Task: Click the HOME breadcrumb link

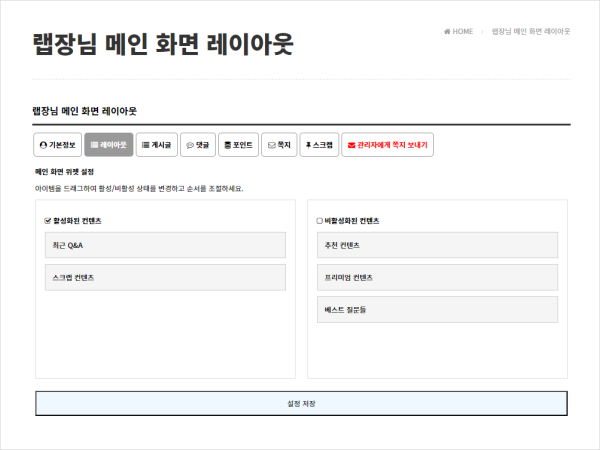Action: pyautogui.click(x=463, y=31)
